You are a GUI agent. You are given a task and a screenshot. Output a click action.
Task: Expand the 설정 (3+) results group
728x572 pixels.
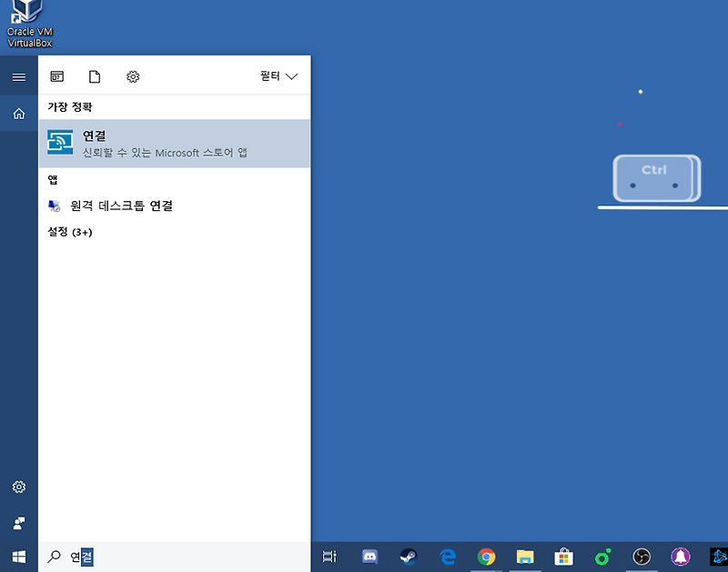(70, 232)
